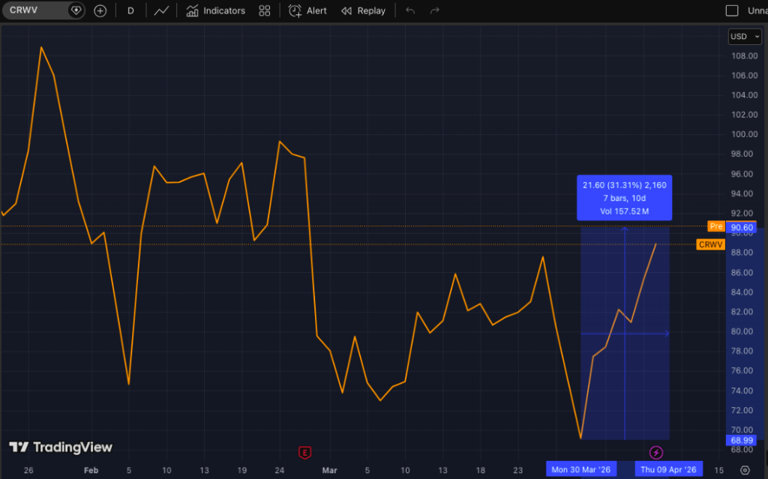The image size is (768, 479).
Task: Click the CRWV price line label
Action: pos(711,244)
